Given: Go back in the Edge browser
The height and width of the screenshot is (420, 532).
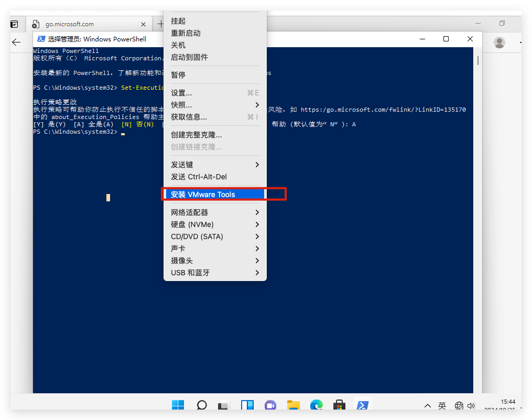Looking at the screenshot, I should click(16, 42).
